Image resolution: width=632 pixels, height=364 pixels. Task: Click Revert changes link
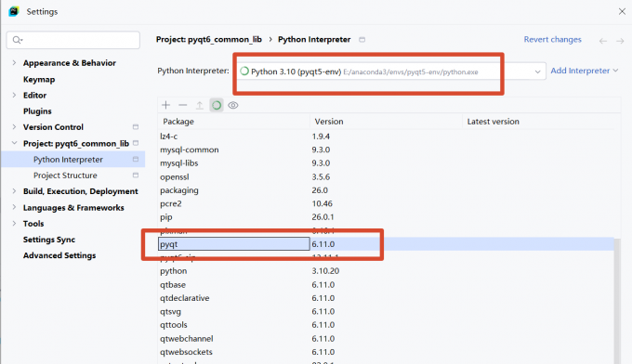552,39
